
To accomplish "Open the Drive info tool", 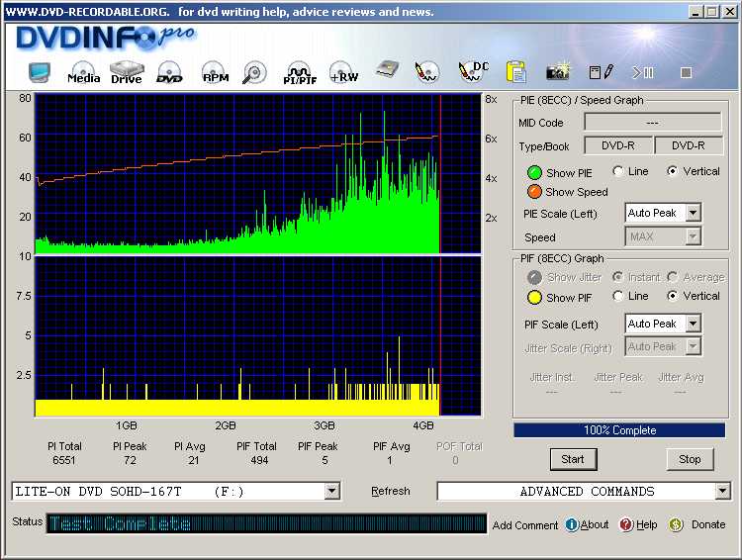I will click(x=127, y=72).
